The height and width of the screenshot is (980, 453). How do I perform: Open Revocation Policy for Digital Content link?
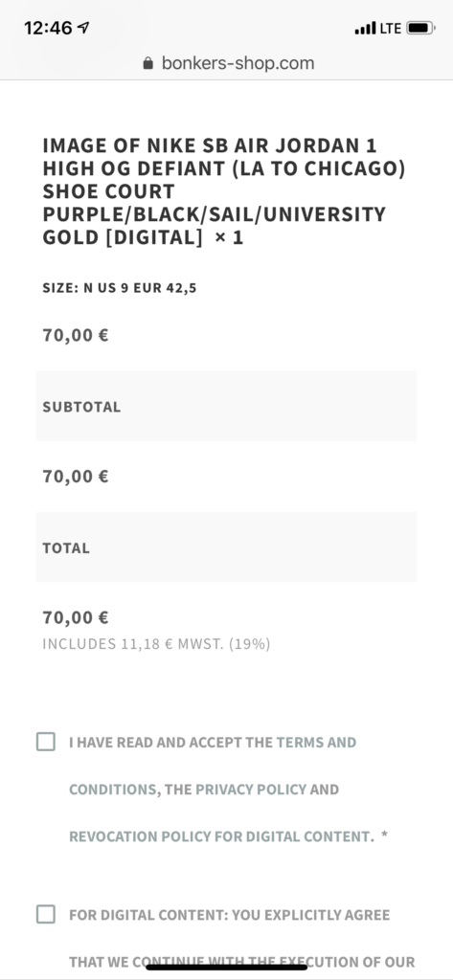221,836
